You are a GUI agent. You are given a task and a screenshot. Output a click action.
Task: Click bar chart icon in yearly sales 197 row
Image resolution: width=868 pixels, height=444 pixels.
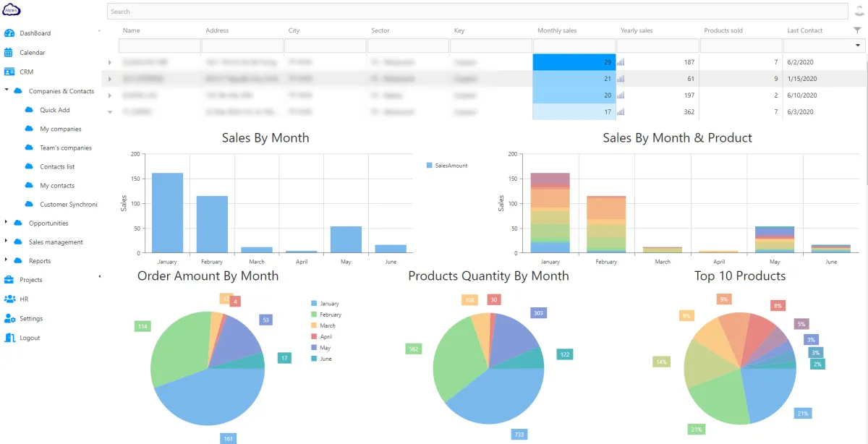pyautogui.click(x=621, y=95)
